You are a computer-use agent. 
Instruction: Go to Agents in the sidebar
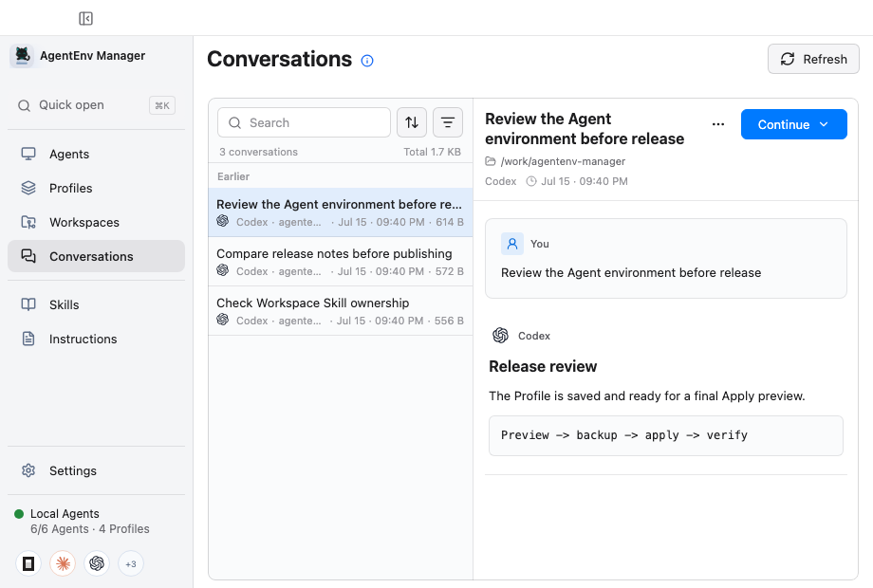pos(97,154)
